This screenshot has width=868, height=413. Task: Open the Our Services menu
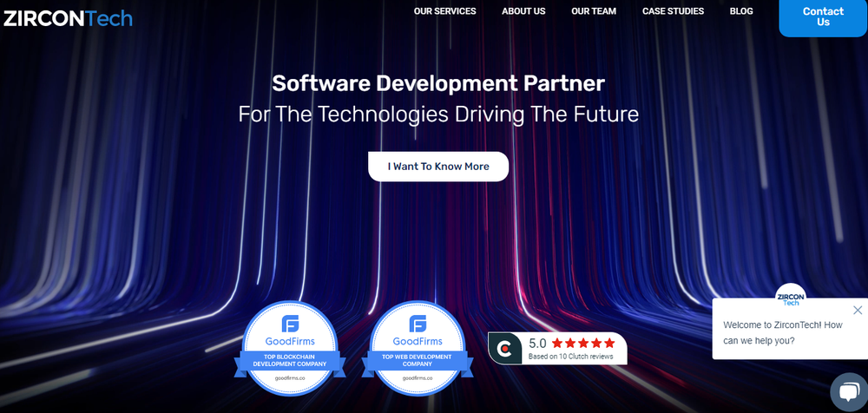(x=444, y=11)
